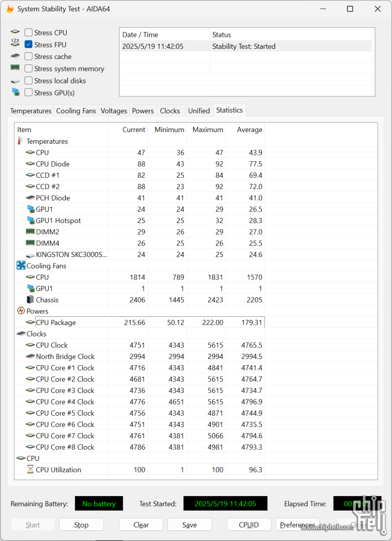This screenshot has height=541, width=392.
Task: Click the CCD #1 chip icon
Action: tap(30, 175)
